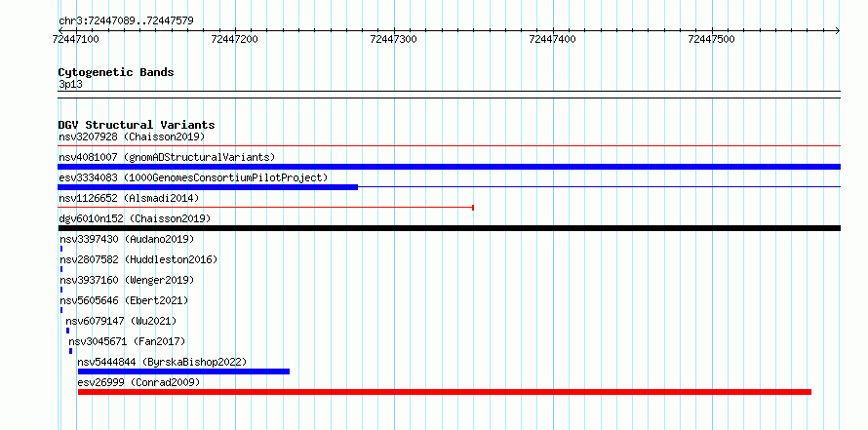Screen dimensions: 868x430
Task: Open variant nsv5605646 (Ebert2021) label
Action: [x=124, y=300]
